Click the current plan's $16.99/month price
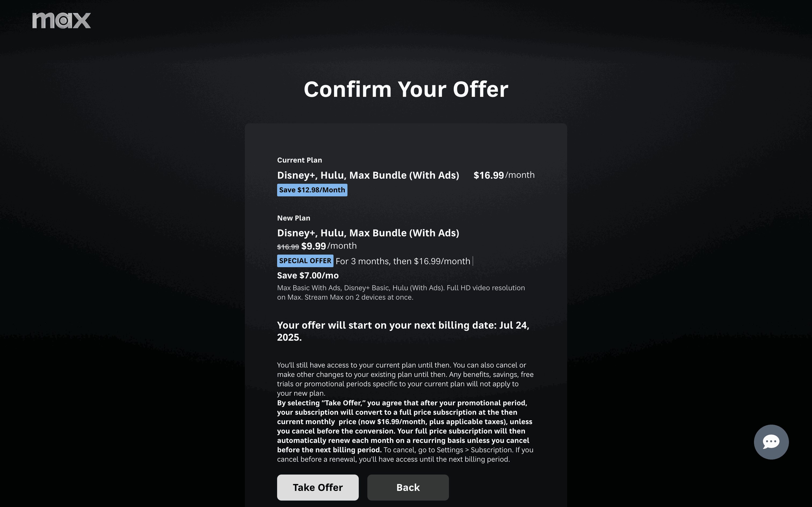 pyautogui.click(x=504, y=175)
